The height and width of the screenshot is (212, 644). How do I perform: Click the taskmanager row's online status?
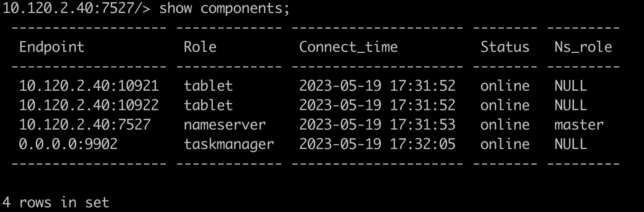click(x=505, y=144)
